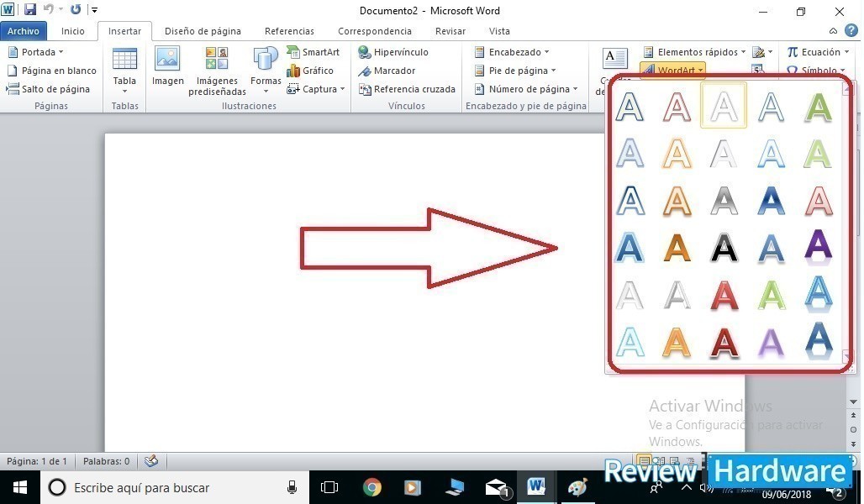Open Task View on the taskbar
This screenshot has width=864, height=504.
[x=329, y=487]
